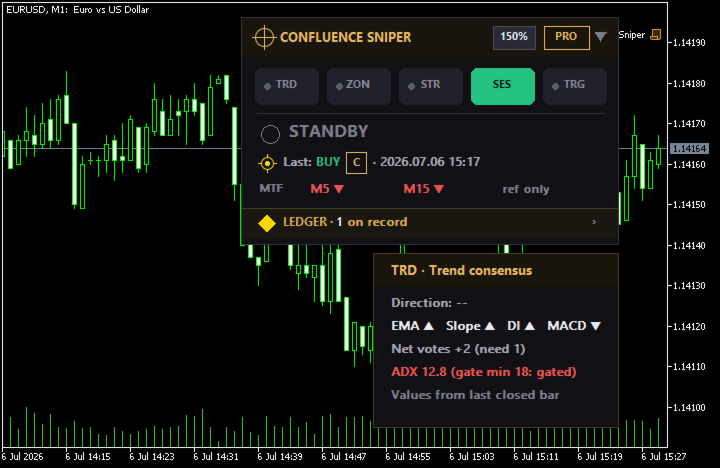Click the current price label 1.14164
Screen dimensions: 720x468
coord(689,148)
